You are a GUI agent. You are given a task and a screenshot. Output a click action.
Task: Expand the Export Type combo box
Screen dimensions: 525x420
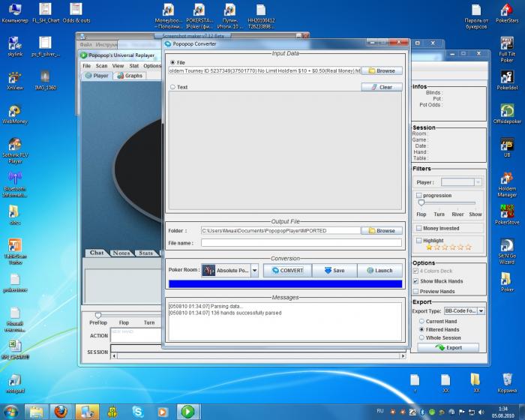(x=481, y=310)
